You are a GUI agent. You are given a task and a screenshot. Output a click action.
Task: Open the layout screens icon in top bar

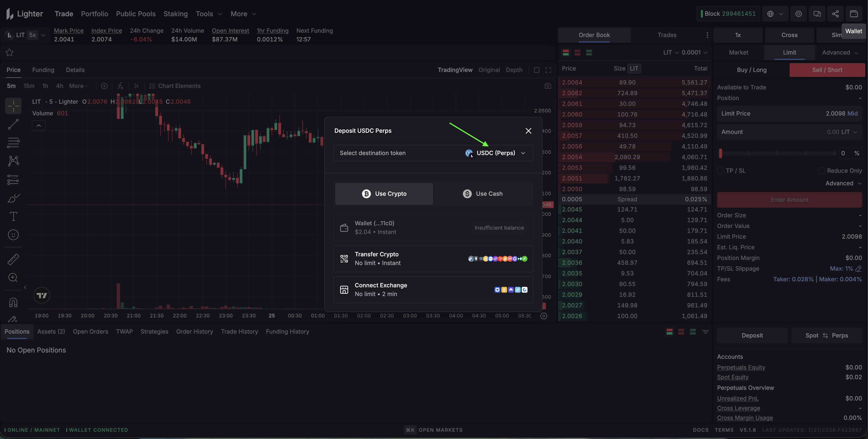(817, 14)
